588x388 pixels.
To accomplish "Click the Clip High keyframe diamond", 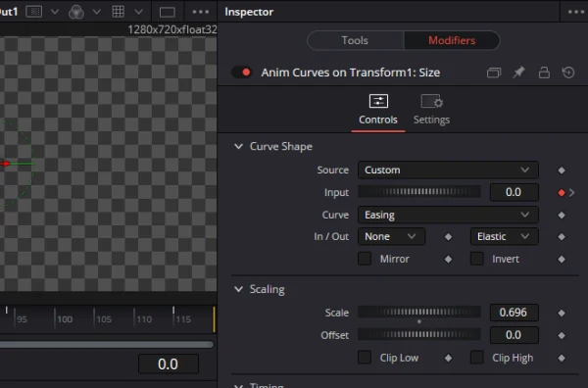I will tap(562, 359).
